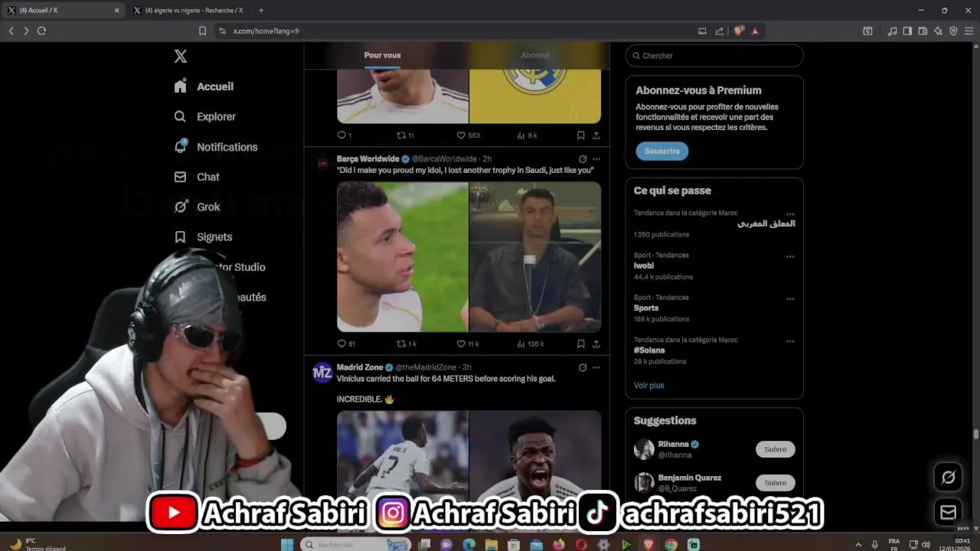Screen dimensions: 980x551
Task: Open more options for the Iwobi trend
Action: (x=790, y=256)
